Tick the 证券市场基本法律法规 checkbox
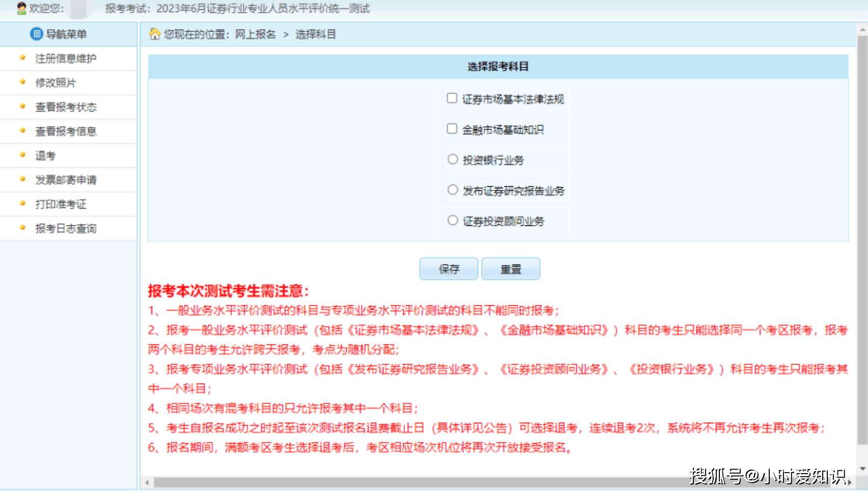This screenshot has height=495, width=868. click(452, 98)
